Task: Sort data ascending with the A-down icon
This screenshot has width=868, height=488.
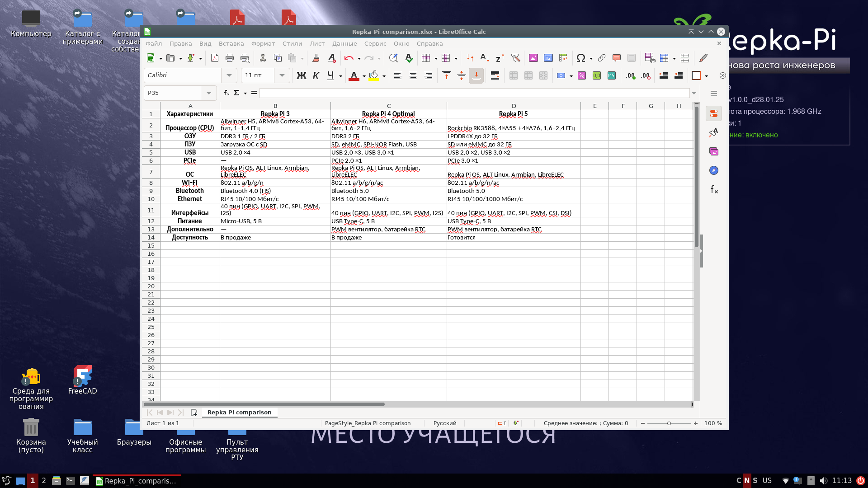Action: click(x=484, y=58)
